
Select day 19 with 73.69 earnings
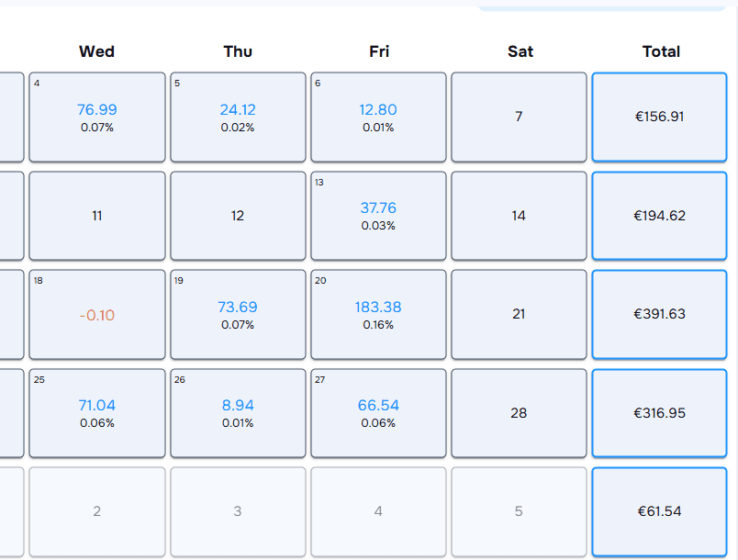[238, 314]
